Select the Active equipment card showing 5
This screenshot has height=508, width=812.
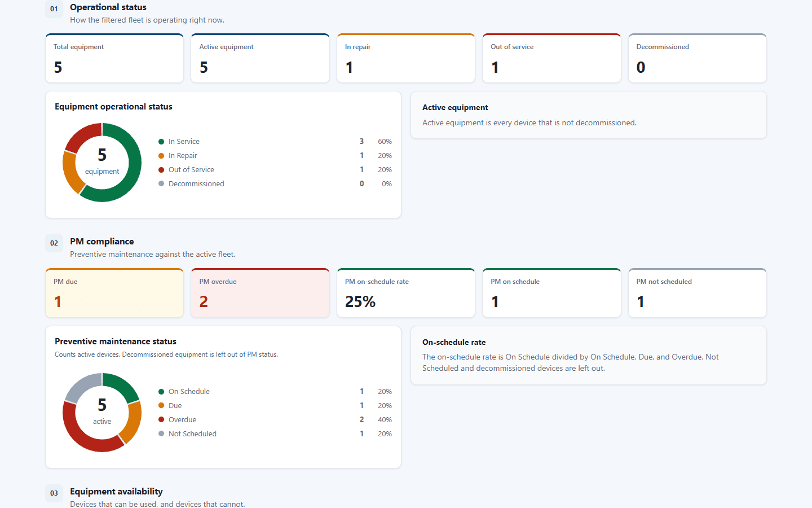pyautogui.click(x=260, y=58)
